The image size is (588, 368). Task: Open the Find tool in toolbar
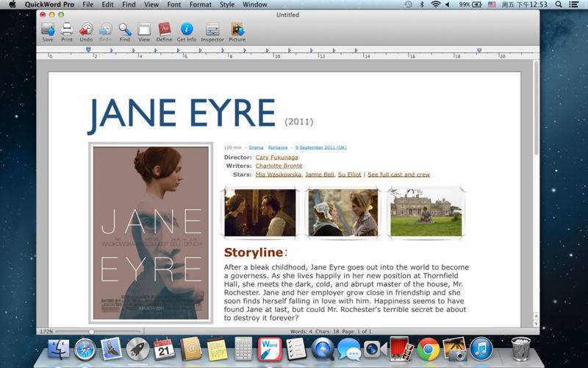(125, 32)
